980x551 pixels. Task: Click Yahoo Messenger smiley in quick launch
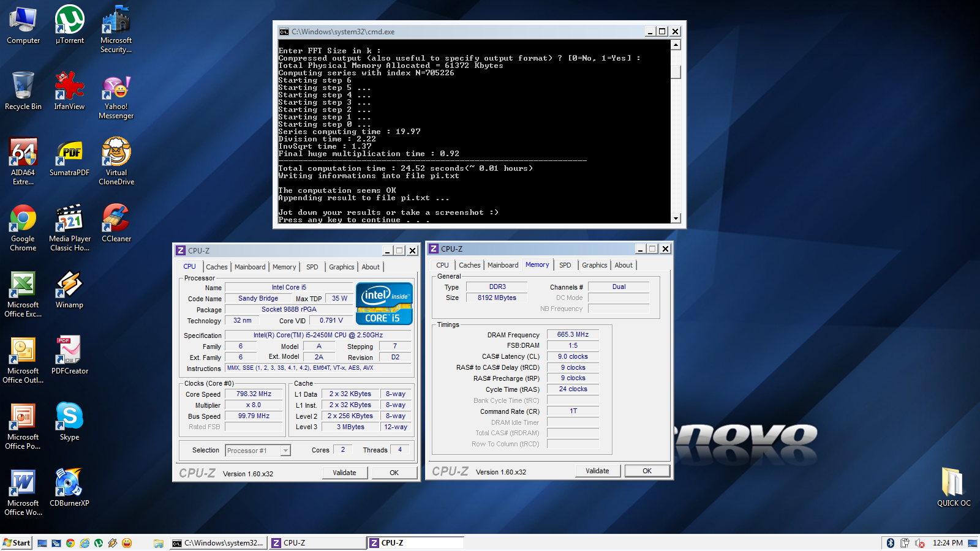pyautogui.click(x=127, y=543)
